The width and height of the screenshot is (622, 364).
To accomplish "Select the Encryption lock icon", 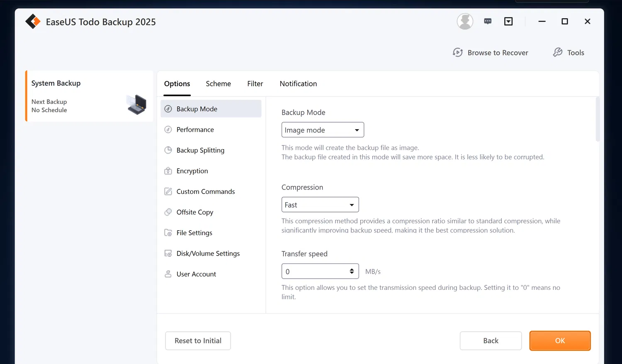I will click(x=168, y=171).
